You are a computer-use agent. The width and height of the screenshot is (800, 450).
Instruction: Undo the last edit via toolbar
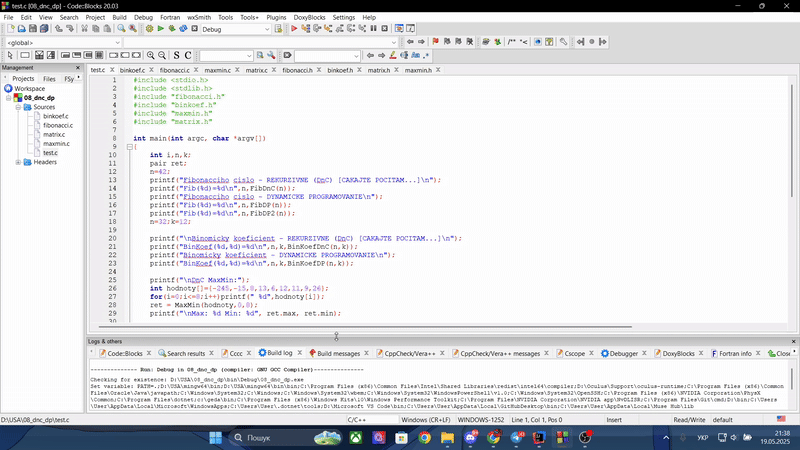click(59, 29)
